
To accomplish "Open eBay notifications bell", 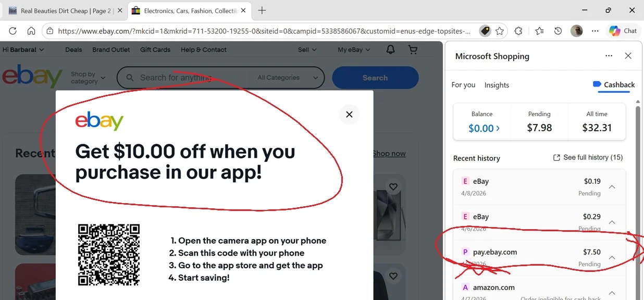I will pyautogui.click(x=390, y=49).
